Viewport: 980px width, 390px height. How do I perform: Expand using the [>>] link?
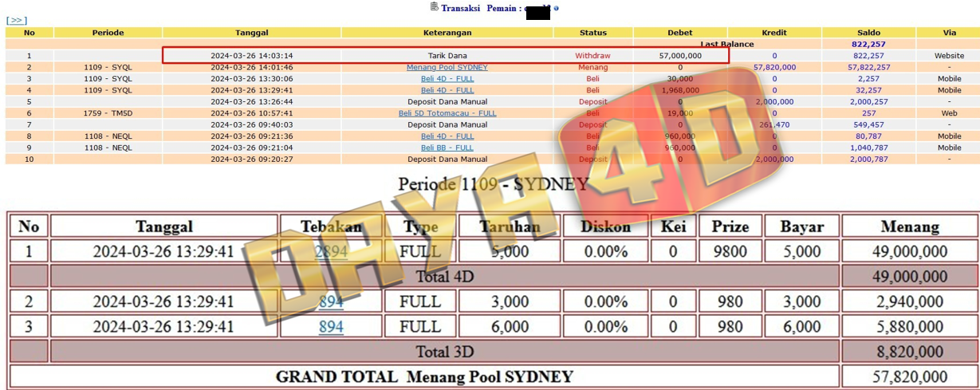(16, 21)
